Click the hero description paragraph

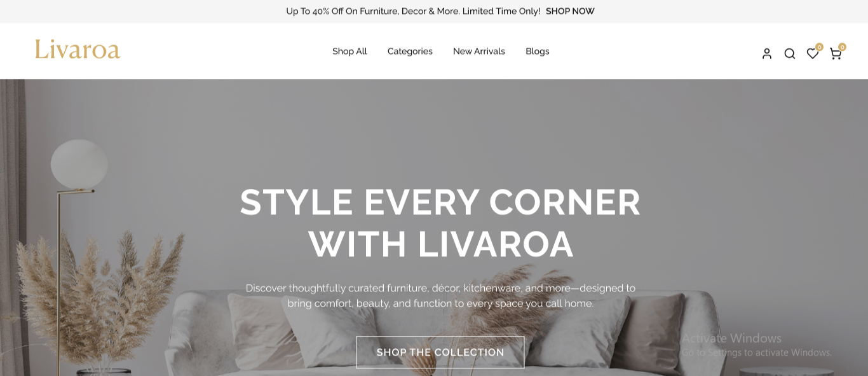pos(440,296)
